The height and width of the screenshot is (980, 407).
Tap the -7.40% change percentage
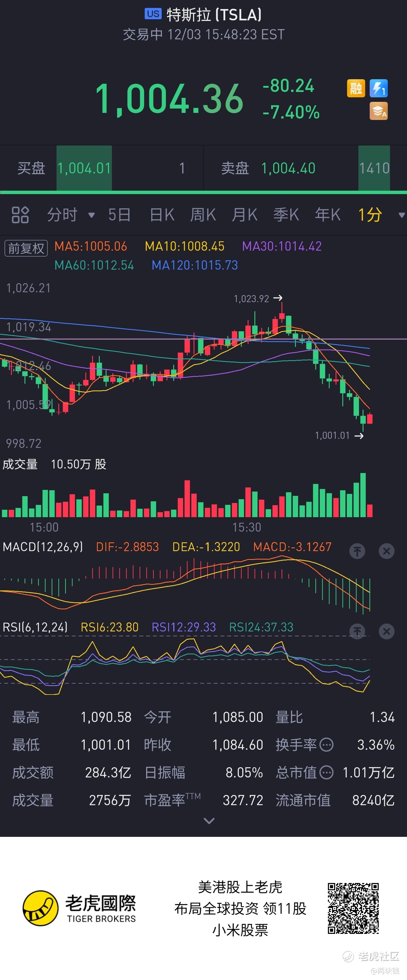[291, 112]
